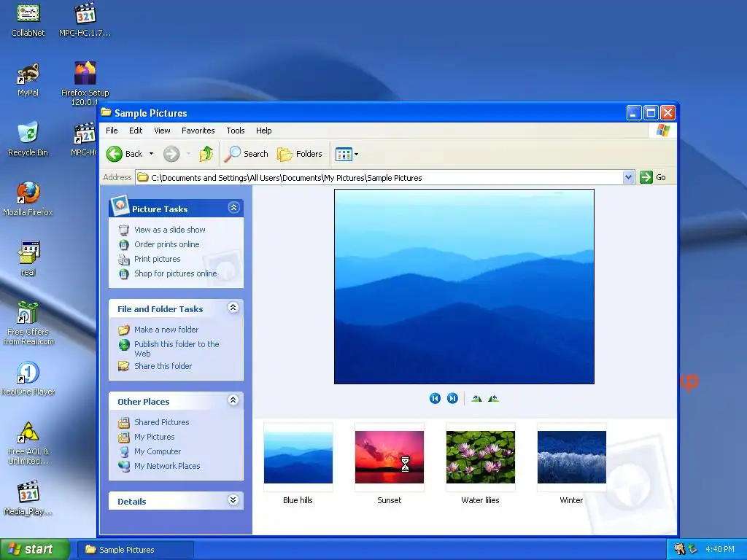The image size is (747, 560).
Task: Click Shop for pictures online
Action: click(175, 273)
